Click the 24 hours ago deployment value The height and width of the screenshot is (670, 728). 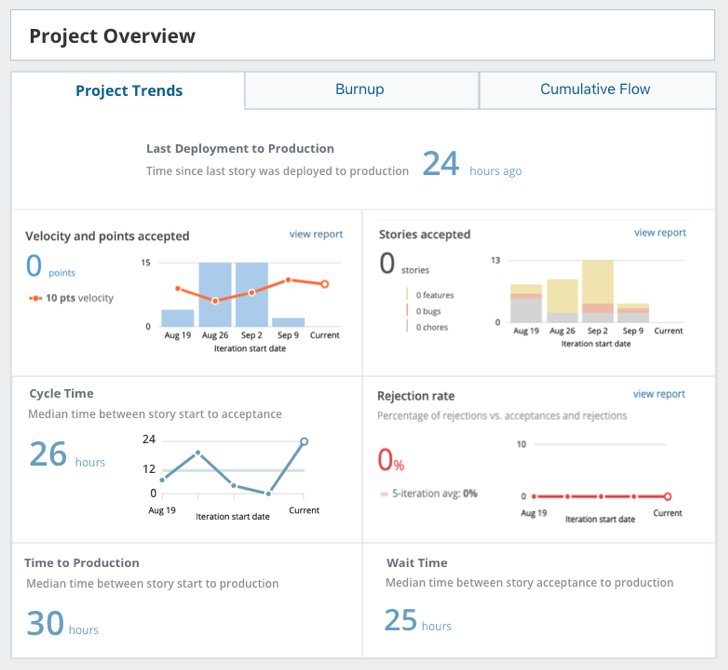440,164
